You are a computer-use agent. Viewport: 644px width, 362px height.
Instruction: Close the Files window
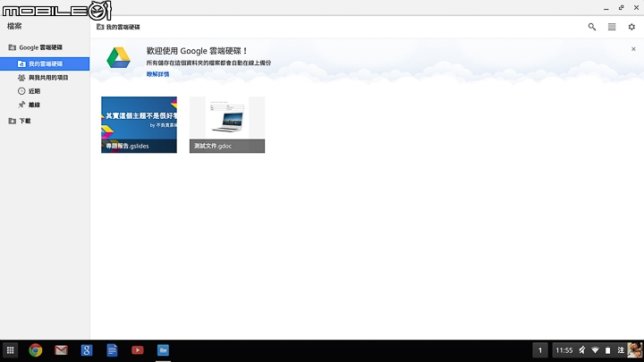[636, 8]
